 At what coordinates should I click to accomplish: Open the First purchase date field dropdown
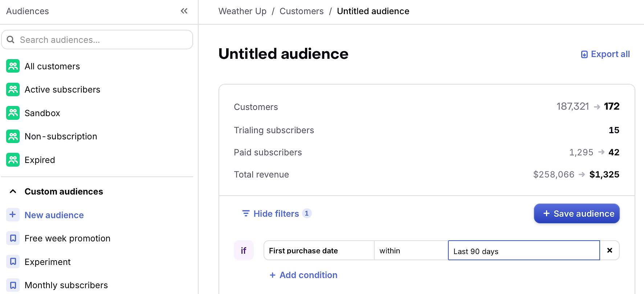[x=319, y=250]
